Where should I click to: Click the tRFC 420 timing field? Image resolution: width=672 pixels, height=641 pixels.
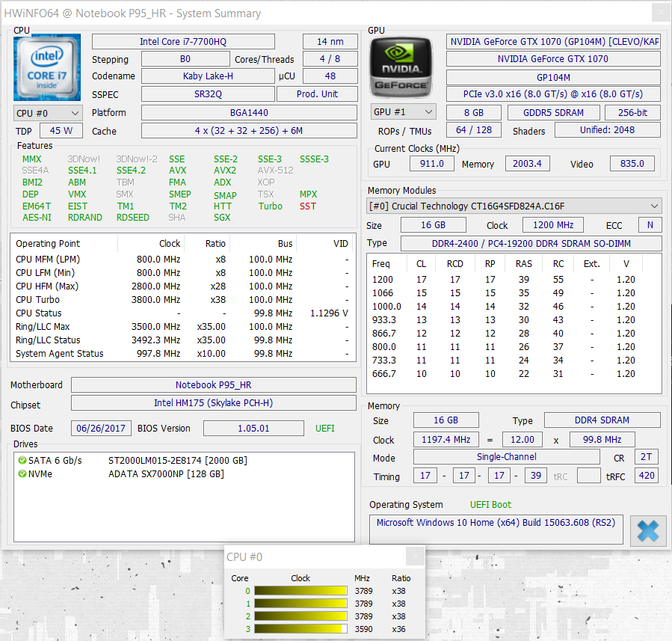(647, 476)
